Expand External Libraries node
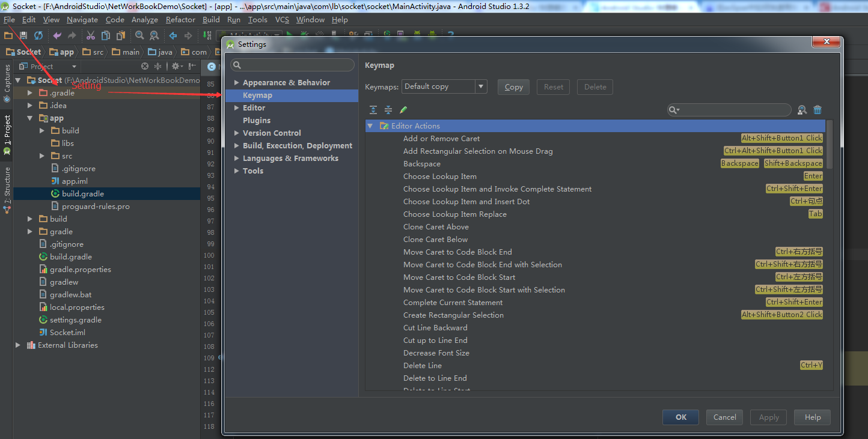The width and height of the screenshot is (868, 439). point(17,345)
